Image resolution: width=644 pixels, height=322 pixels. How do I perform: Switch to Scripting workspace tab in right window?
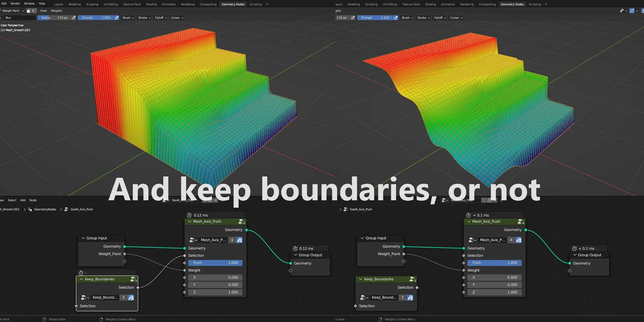(x=535, y=4)
